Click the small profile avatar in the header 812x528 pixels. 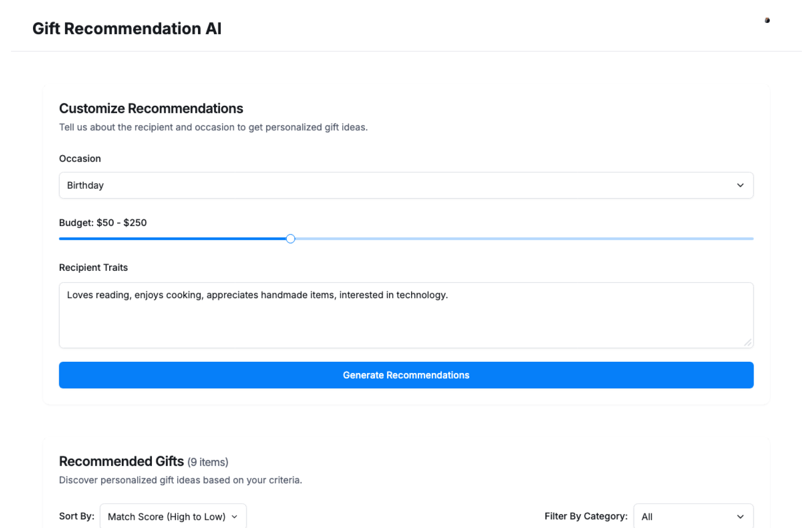(x=767, y=20)
